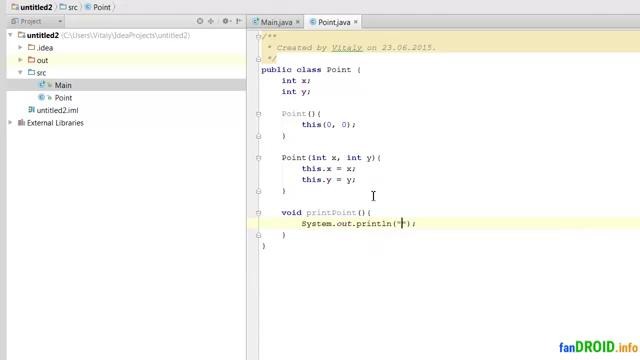Expand the .idea folder
Screen dimensions: 640x360
[20, 47]
